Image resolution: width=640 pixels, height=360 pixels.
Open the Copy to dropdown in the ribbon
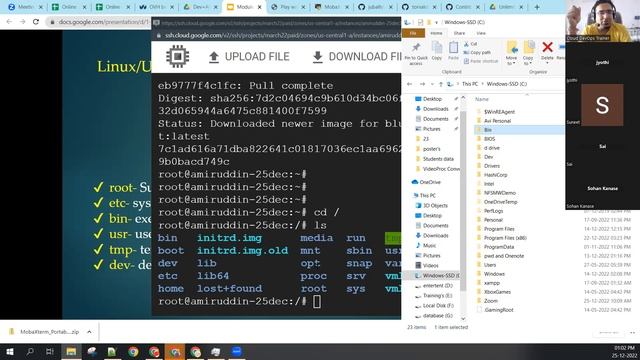528,53
